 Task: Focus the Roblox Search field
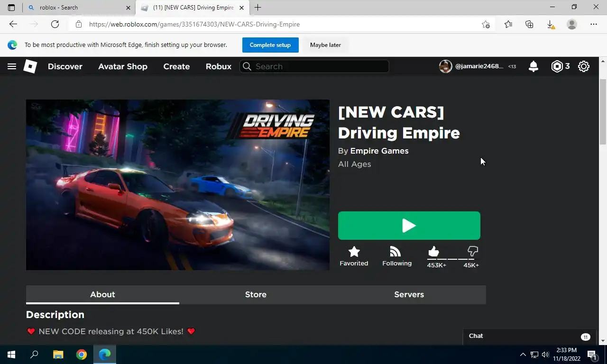coord(314,66)
